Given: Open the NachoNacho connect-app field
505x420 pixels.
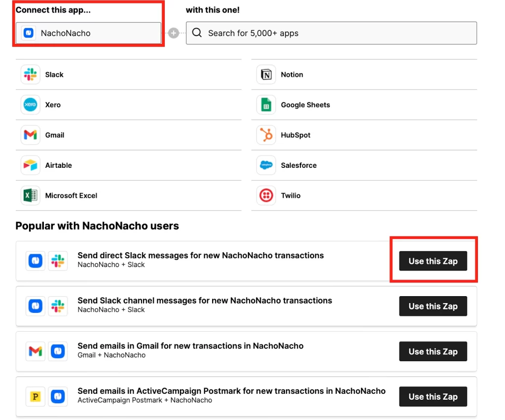Looking at the screenshot, I should 88,33.
